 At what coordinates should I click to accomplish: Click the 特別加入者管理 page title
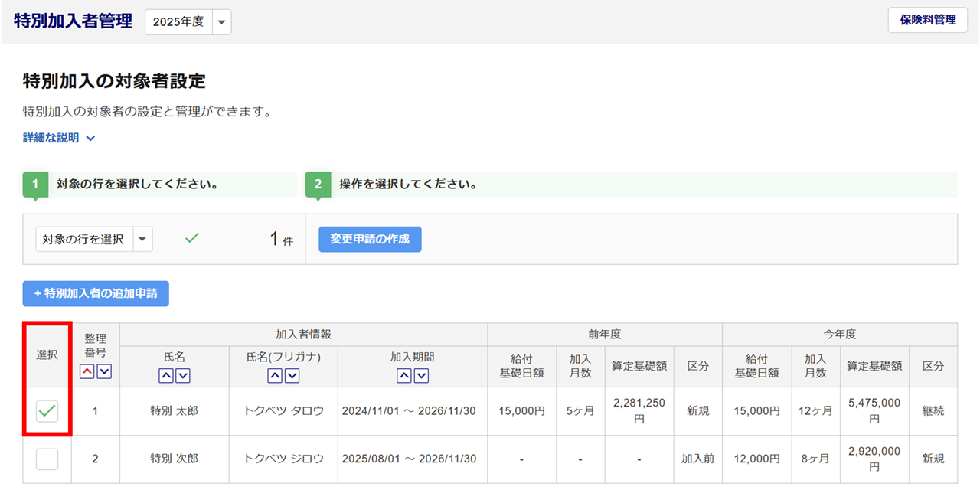tap(73, 21)
